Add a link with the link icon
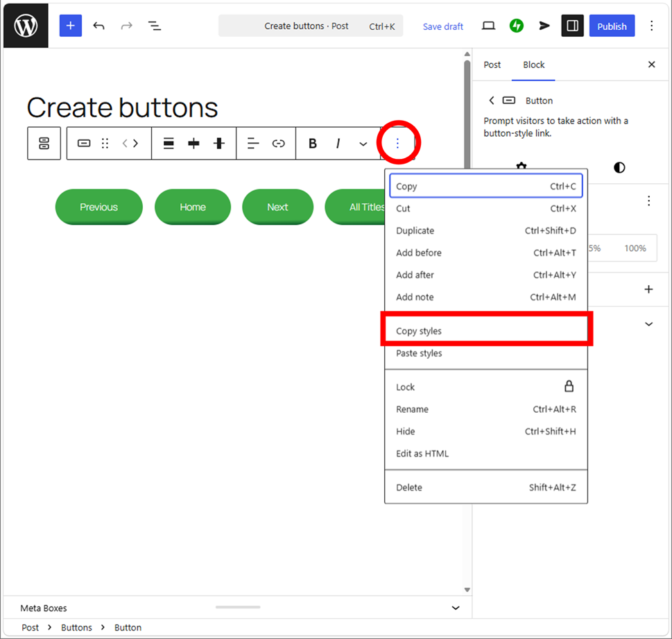The width and height of the screenshot is (672, 639). pyautogui.click(x=279, y=143)
